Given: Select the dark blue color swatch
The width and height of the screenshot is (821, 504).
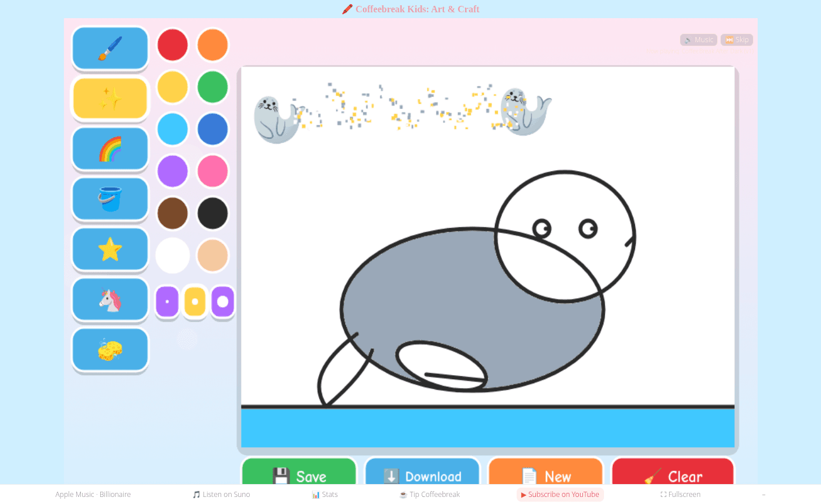Looking at the screenshot, I should pyautogui.click(x=212, y=129).
